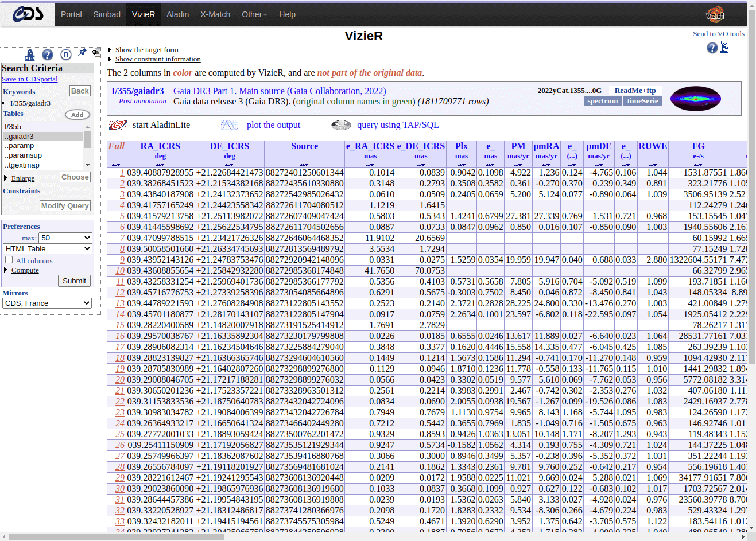Click the timeSerie button
The image size is (756, 541).
[x=642, y=100]
